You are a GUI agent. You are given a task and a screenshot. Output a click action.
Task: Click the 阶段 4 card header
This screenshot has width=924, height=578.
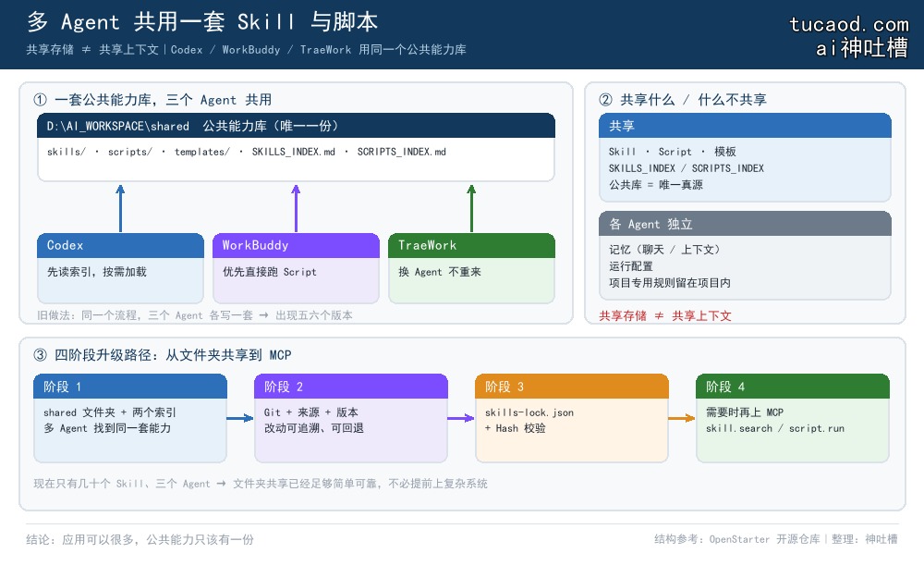click(x=793, y=387)
